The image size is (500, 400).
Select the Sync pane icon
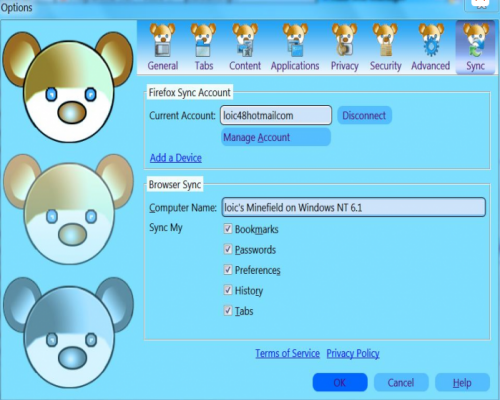(475, 47)
